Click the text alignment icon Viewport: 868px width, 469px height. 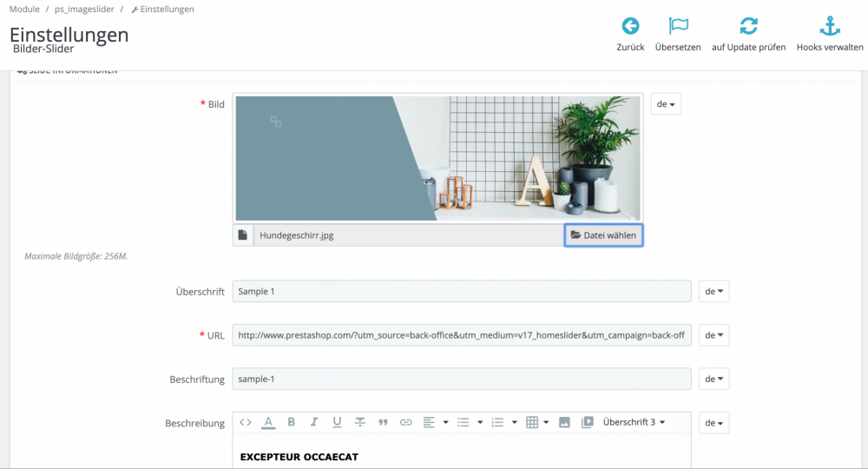(429, 422)
